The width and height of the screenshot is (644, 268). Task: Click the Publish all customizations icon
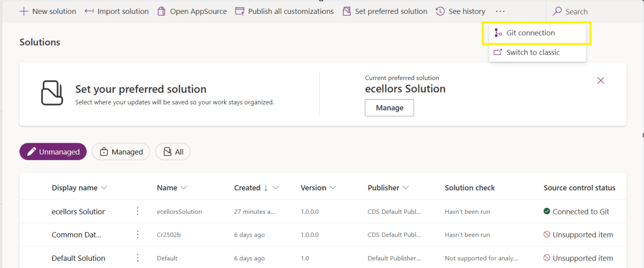239,11
